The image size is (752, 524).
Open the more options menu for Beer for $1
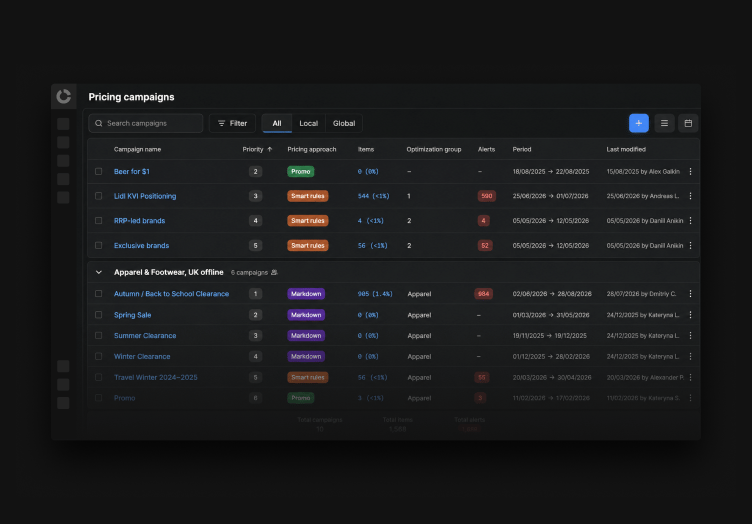[690, 171]
